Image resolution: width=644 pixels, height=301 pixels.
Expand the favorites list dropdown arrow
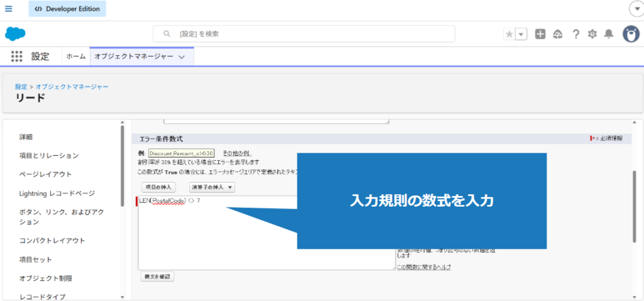pos(521,35)
